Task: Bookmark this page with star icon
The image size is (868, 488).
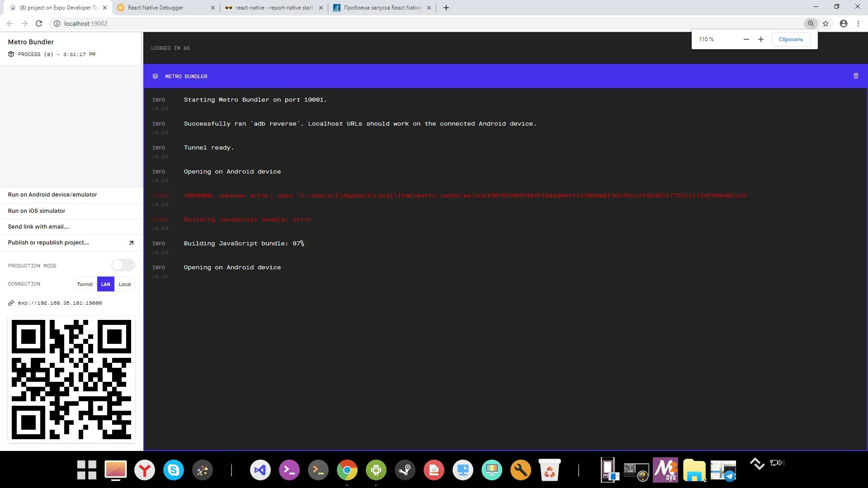Action: point(826,23)
